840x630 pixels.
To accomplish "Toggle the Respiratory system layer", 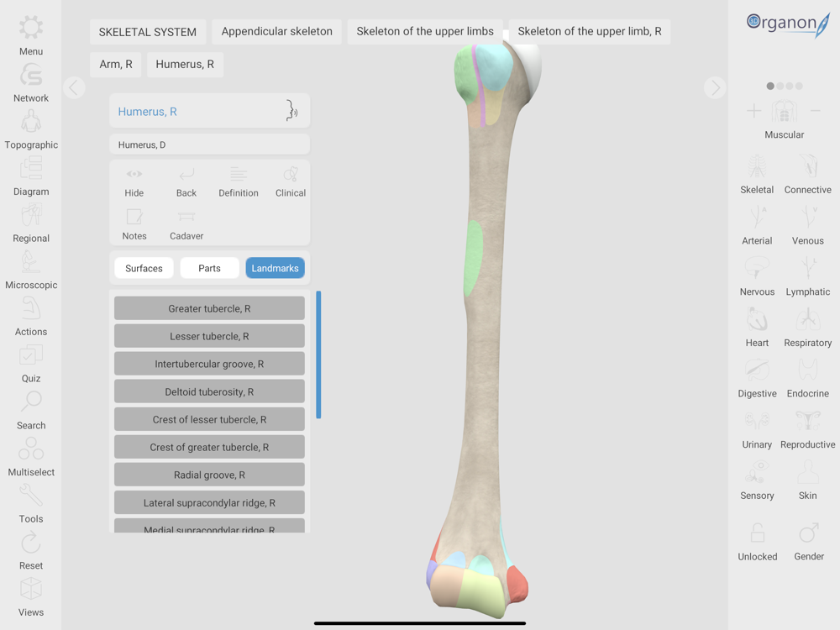I will [808, 319].
